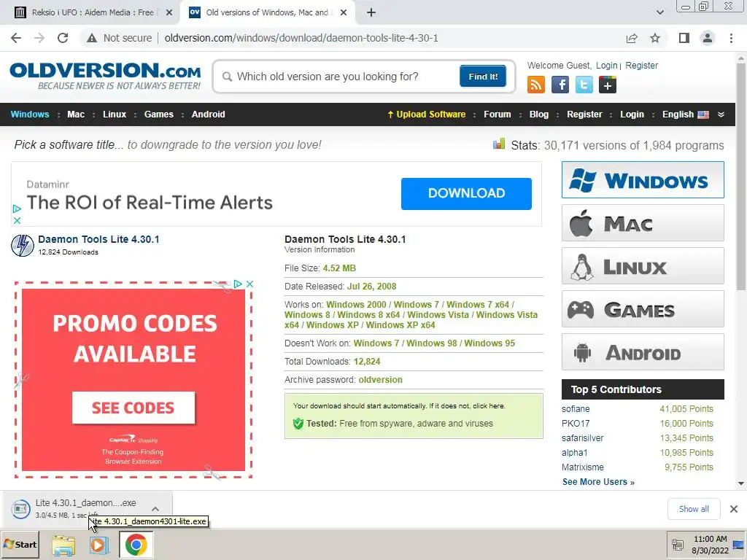Open the Windows menu in nav bar
The image size is (747, 560).
pos(29,114)
